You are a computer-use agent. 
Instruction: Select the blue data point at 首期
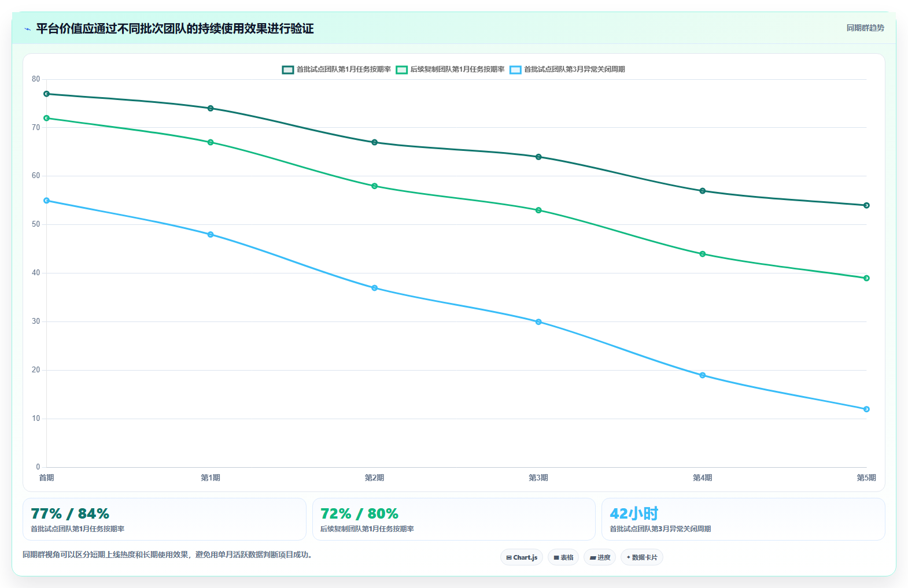pos(47,201)
